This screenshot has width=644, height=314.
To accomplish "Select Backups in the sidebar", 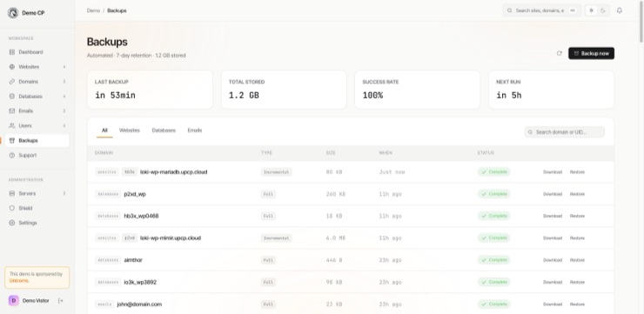I will tap(37, 140).
